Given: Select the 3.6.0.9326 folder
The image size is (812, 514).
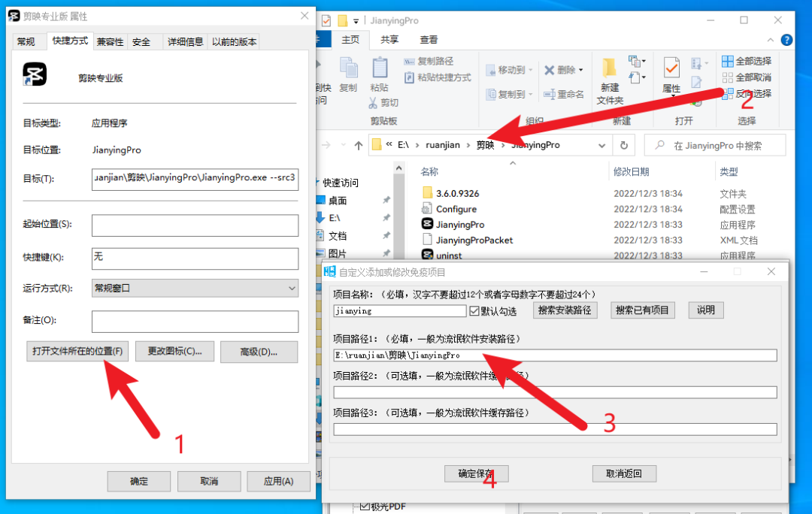Looking at the screenshot, I should pos(457,194).
